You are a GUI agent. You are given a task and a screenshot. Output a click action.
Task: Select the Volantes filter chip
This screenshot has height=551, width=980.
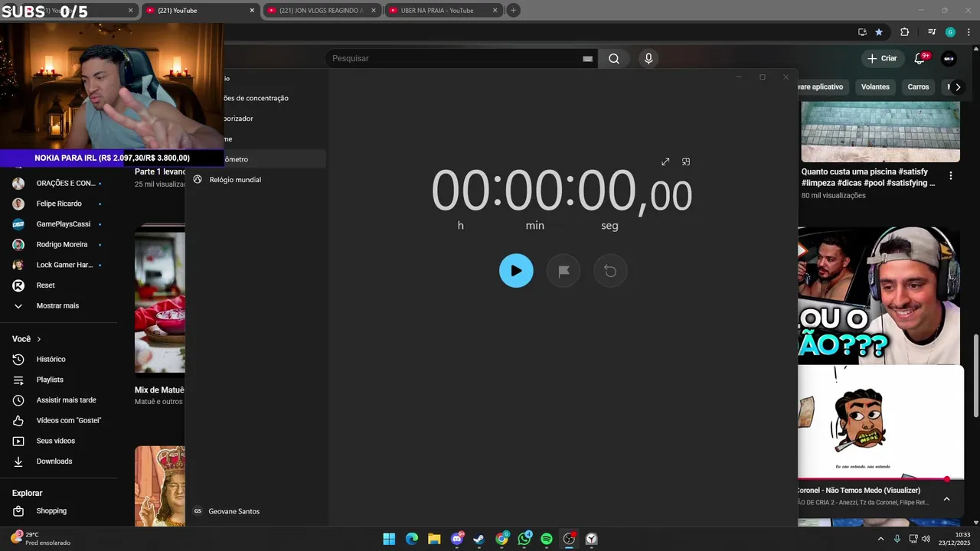tap(875, 87)
